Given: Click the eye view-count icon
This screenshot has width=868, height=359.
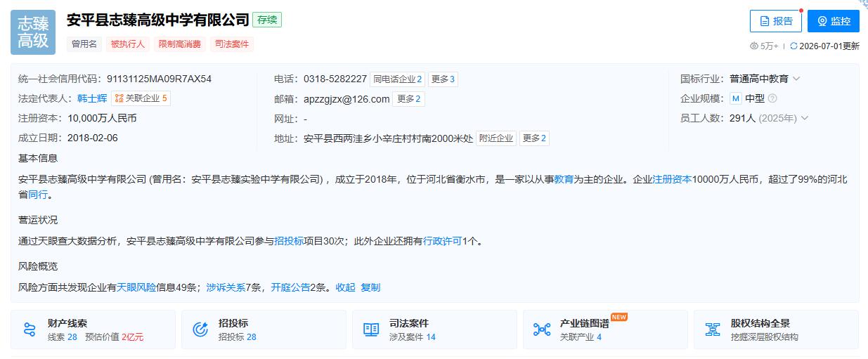Looking at the screenshot, I should (754, 46).
